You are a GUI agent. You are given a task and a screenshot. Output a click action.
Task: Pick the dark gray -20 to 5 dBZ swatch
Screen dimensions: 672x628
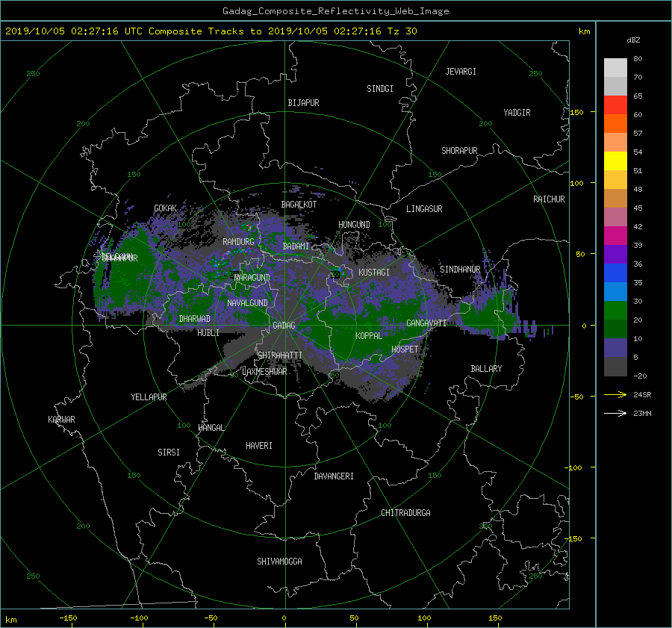pos(615,367)
